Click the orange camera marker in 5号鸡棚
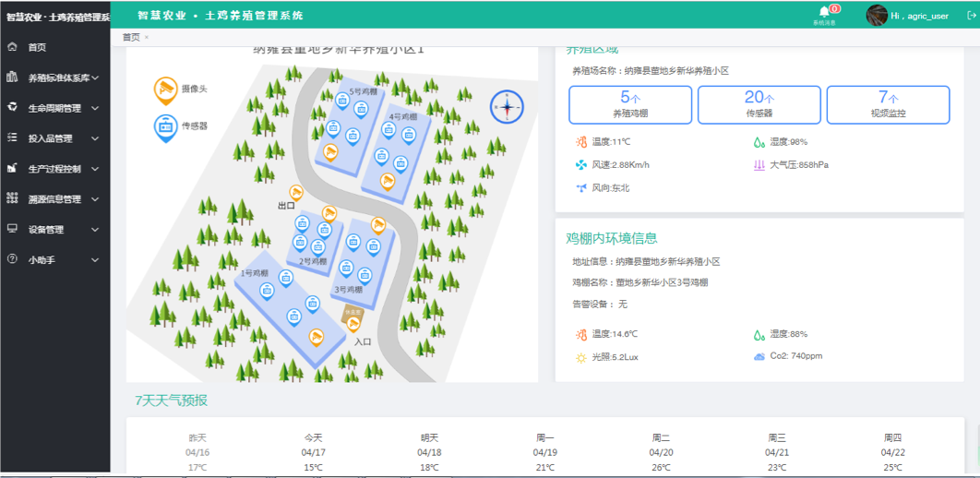 click(x=330, y=152)
